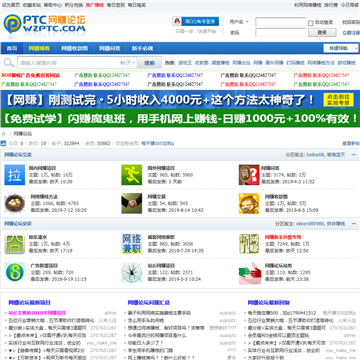The width and height of the screenshot is (360, 360).
Task: Tick the auto-login checkbox beside username field
Action: (311, 23)
